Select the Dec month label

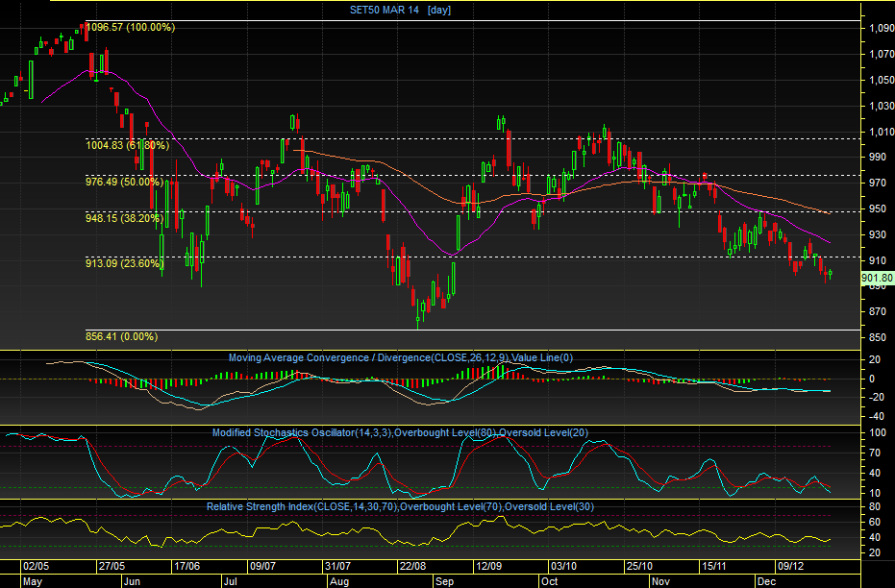[x=766, y=581]
